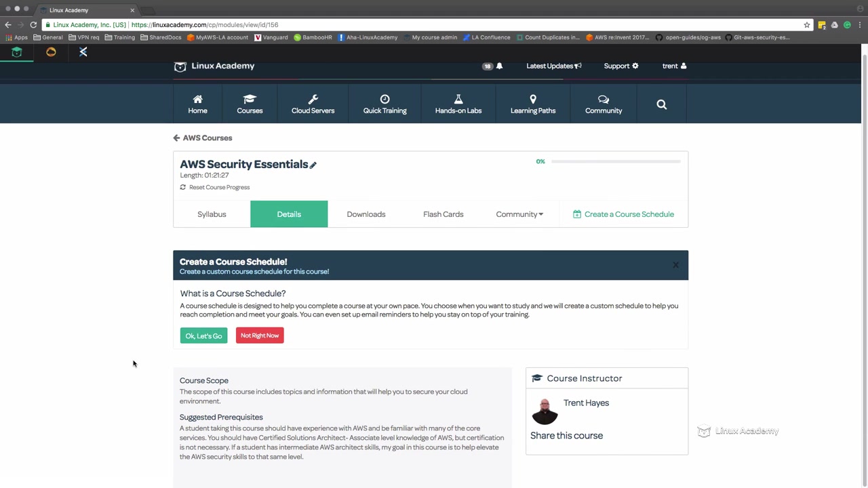868x488 pixels.
Task: Click the Home house icon
Action: tap(197, 100)
